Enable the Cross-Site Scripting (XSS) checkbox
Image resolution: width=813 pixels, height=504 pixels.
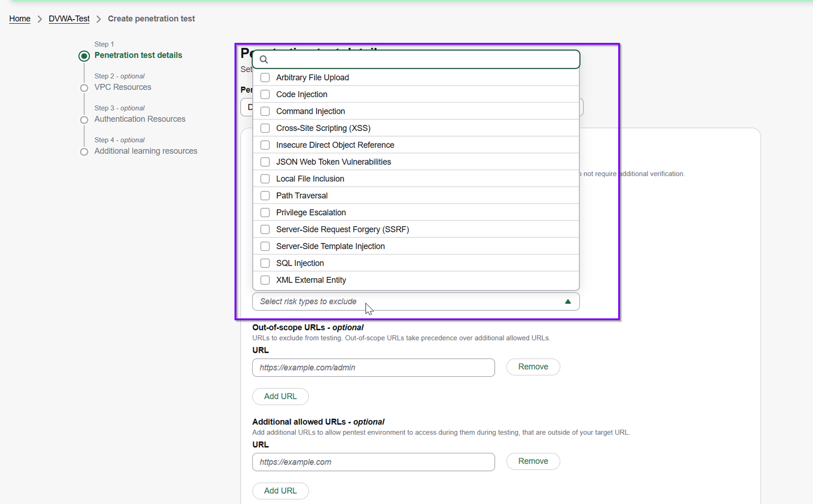point(265,128)
